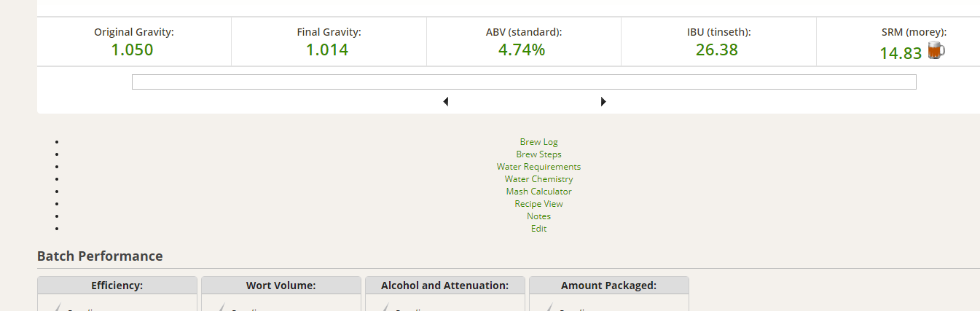Open the Mash Calculator
The height and width of the screenshot is (311, 980).
tap(538, 192)
